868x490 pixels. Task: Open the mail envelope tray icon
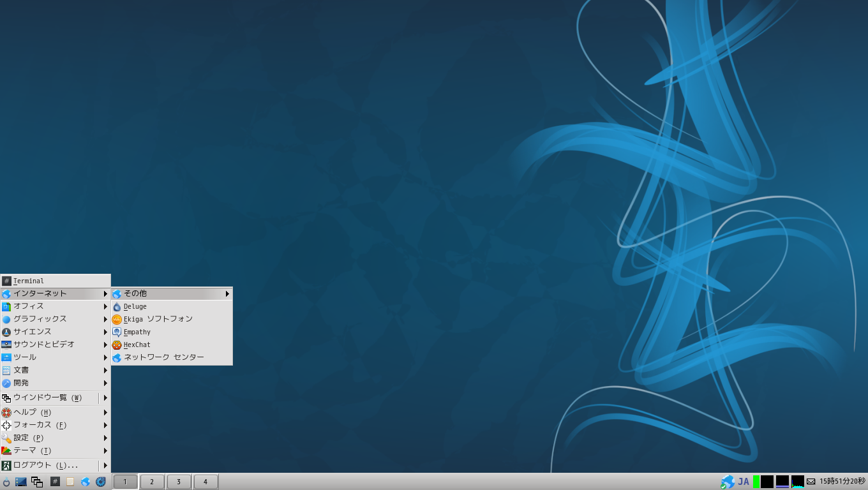click(x=811, y=482)
